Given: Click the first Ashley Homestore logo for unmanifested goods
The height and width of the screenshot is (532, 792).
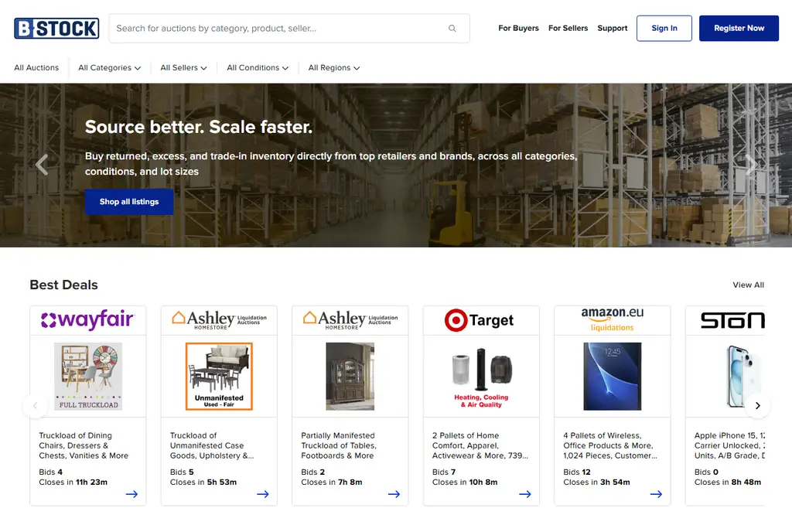Looking at the screenshot, I should (x=219, y=320).
